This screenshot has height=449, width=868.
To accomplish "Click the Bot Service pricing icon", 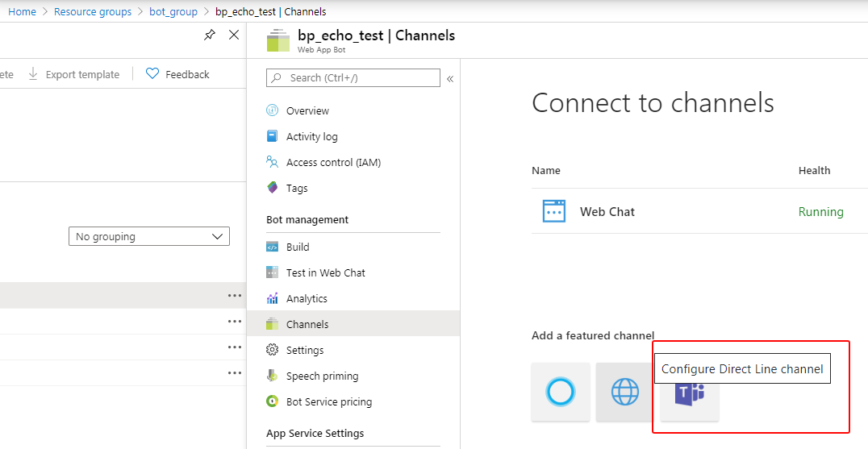I will [272, 401].
